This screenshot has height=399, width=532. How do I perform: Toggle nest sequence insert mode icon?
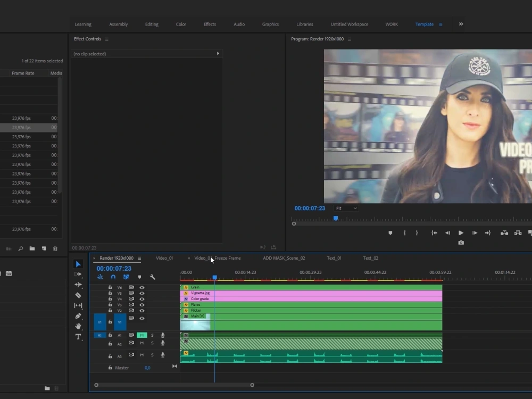100,277
